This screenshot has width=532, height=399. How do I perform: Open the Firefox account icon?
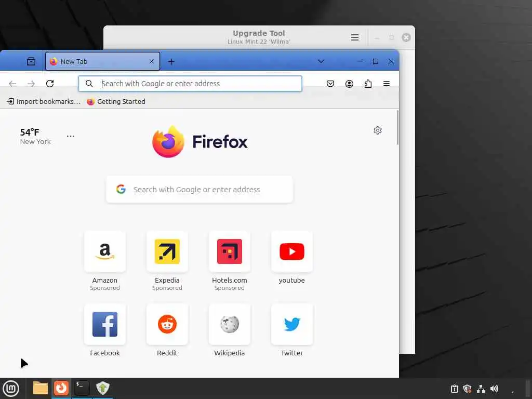(349, 84)
